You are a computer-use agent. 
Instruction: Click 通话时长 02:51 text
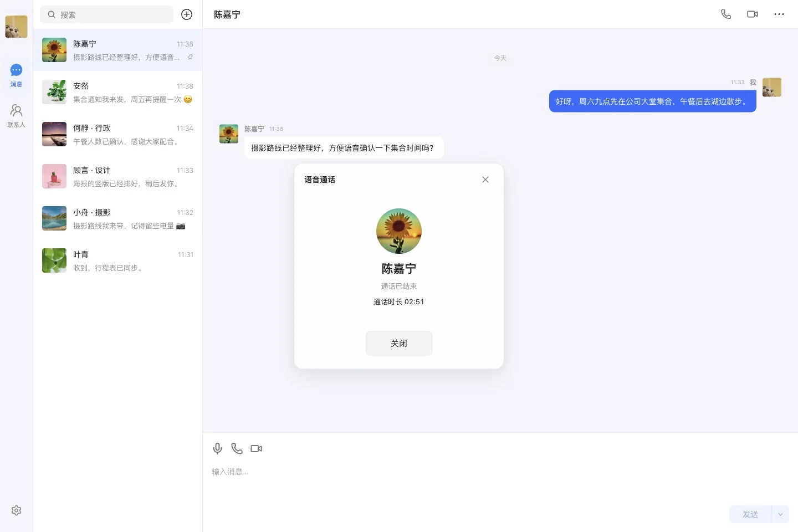pos(399,302)
